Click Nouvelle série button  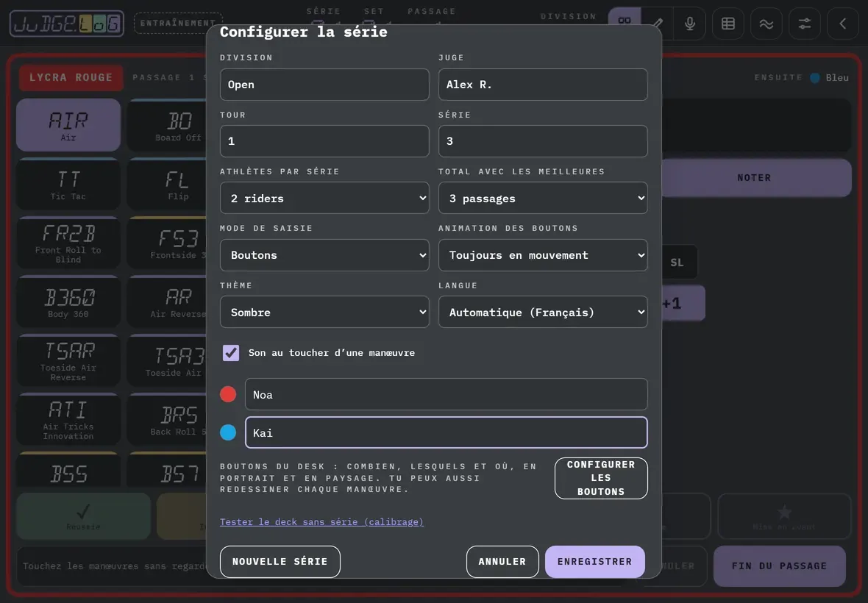pos(280,562)
